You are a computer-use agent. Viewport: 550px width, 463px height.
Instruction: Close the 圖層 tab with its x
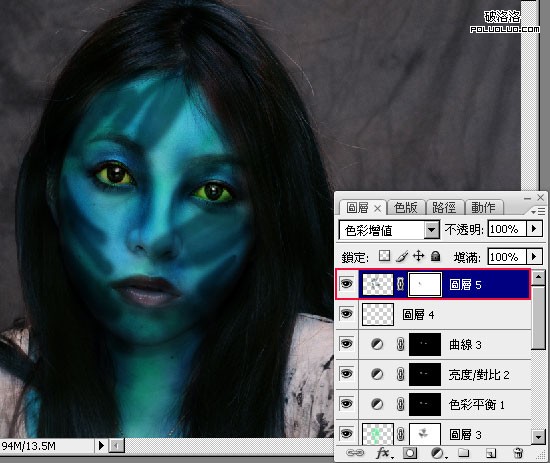377,209
